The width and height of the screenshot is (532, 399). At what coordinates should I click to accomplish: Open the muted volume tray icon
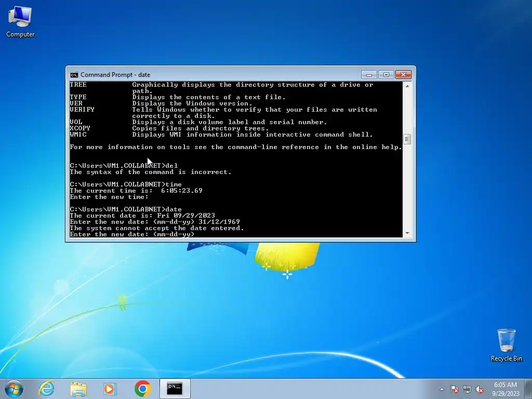click(480, 389)
